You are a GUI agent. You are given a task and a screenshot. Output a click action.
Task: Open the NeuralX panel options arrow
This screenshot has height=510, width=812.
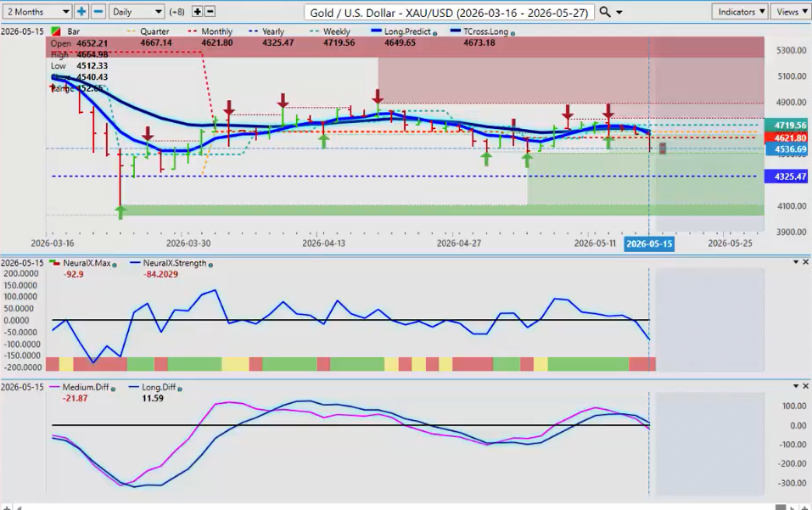(796, 262)
